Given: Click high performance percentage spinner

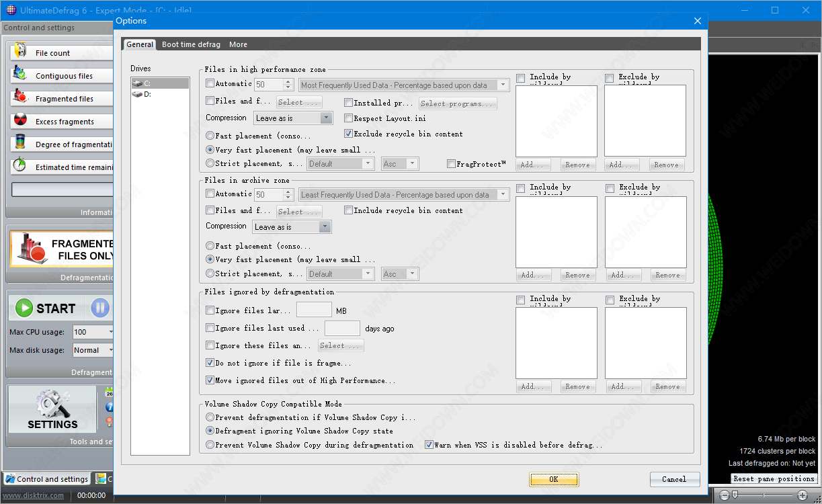Looking at the screenshot, I should (x=288, y=85).
